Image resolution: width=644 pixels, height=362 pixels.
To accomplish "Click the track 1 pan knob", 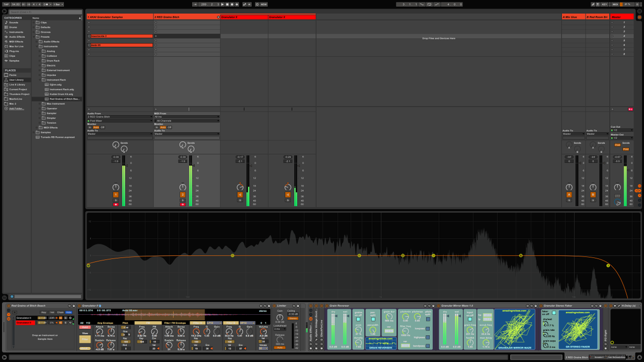I will click(116, 187).
